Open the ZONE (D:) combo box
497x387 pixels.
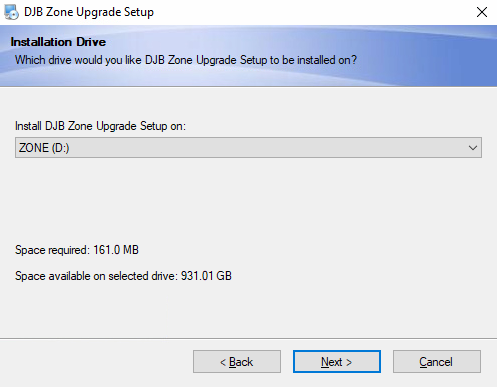click(x=248, y=148)
